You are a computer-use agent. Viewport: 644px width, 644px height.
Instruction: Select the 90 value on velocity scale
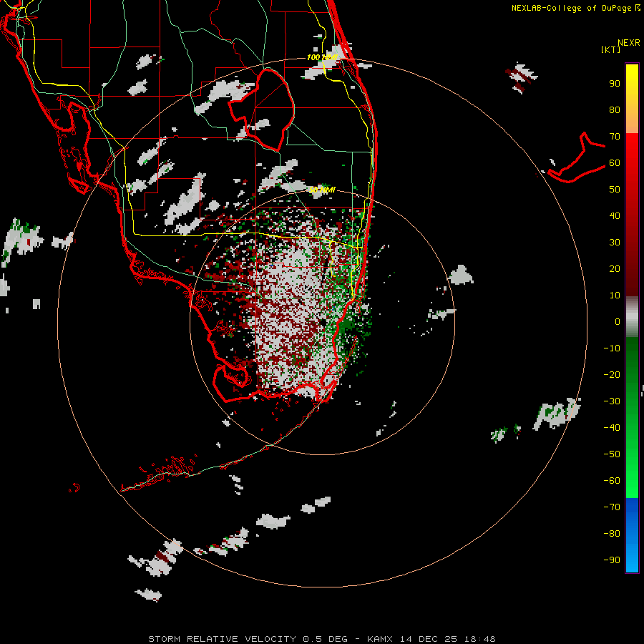point(615,84)
